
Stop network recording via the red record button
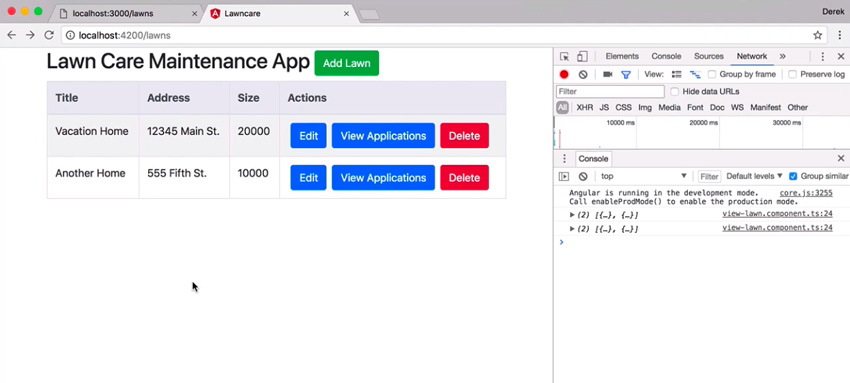click(x=564, y=75)
